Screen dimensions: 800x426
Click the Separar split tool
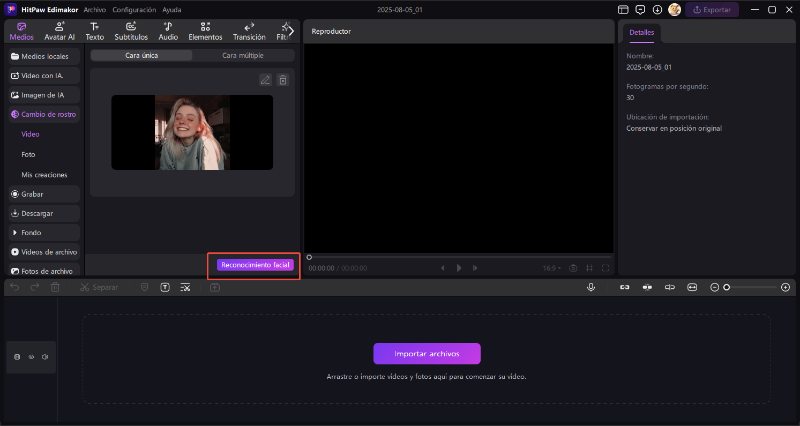(x=99, y=288)
